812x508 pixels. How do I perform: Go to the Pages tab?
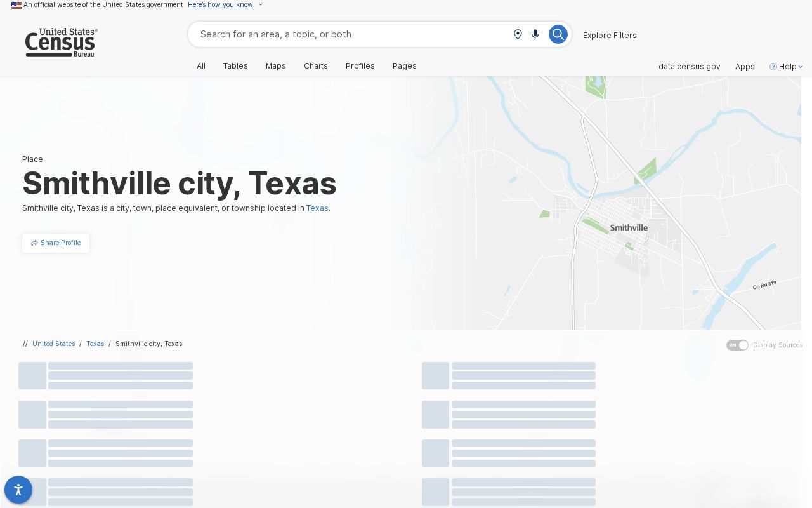tap(405, 66)
